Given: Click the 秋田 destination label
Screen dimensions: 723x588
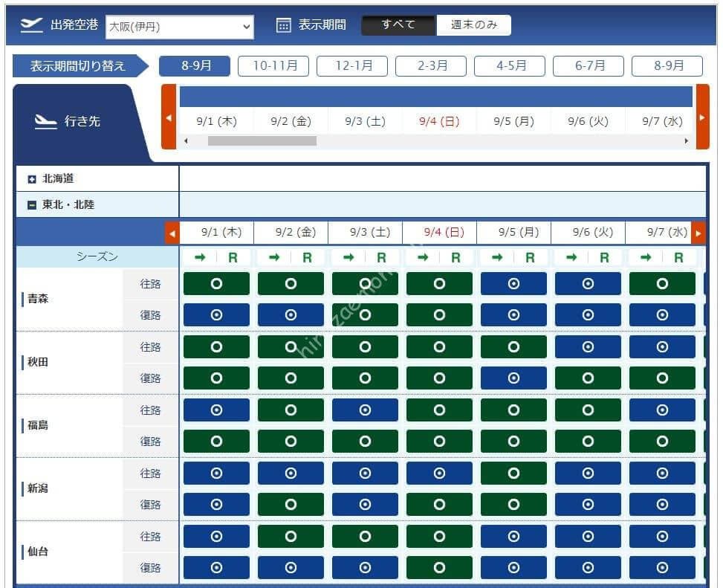Looking at the screenshot, I should pos(38,362).
